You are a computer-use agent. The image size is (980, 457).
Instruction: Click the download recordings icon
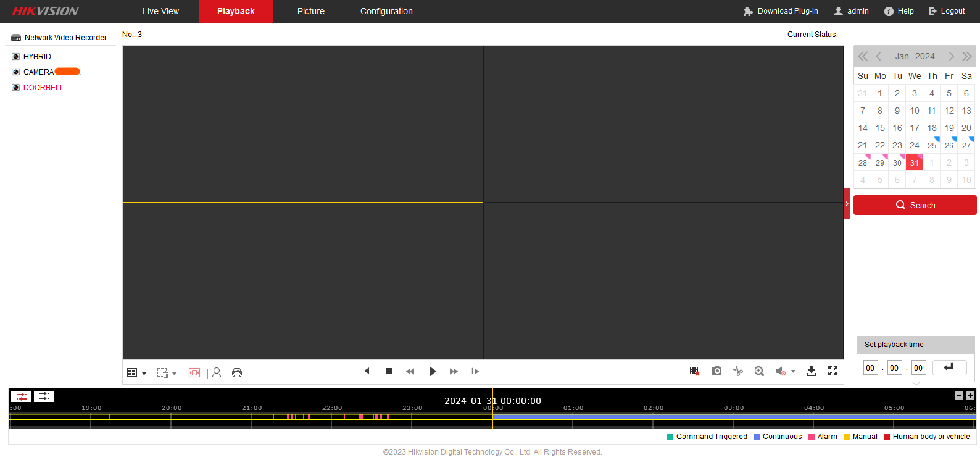click(812, 371)
